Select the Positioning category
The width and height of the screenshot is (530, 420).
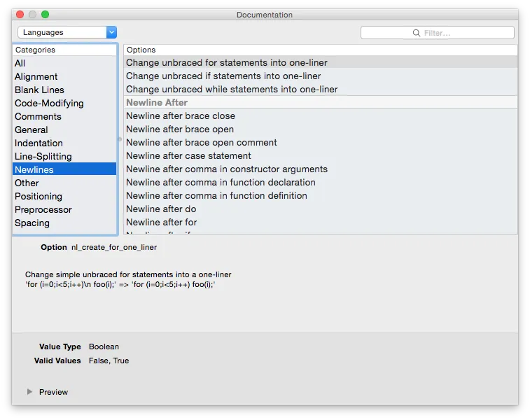click(x=64, y=196)
